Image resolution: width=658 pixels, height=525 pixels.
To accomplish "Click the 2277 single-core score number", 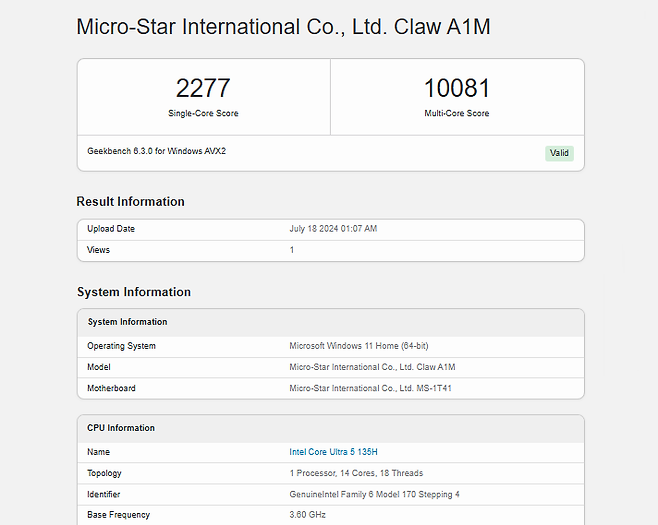I will pyautogui.click(x=203, y=88).
